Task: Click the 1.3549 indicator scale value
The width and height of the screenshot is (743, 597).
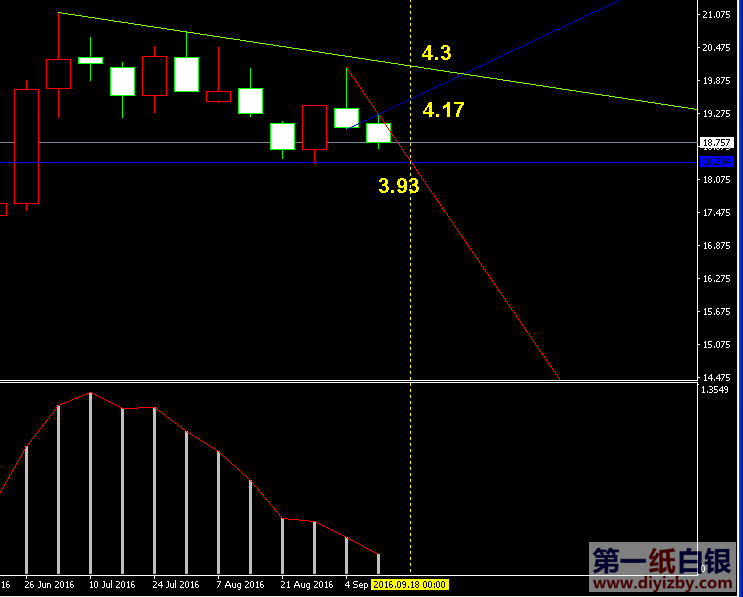Action: click(716, 390)
